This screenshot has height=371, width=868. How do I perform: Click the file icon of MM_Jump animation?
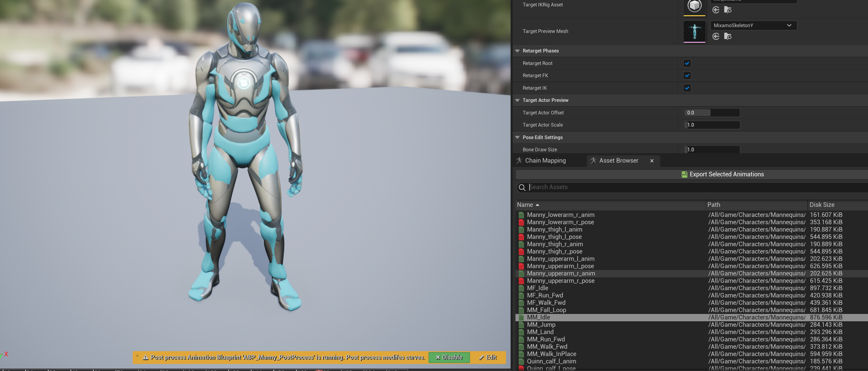click(x=521, y=325)
